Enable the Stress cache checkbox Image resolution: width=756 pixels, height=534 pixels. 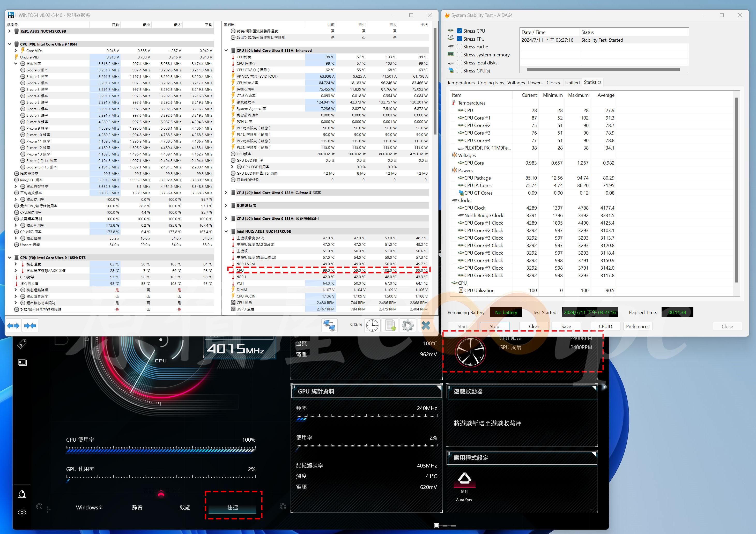pyautogui.click(x=459, y=46)
